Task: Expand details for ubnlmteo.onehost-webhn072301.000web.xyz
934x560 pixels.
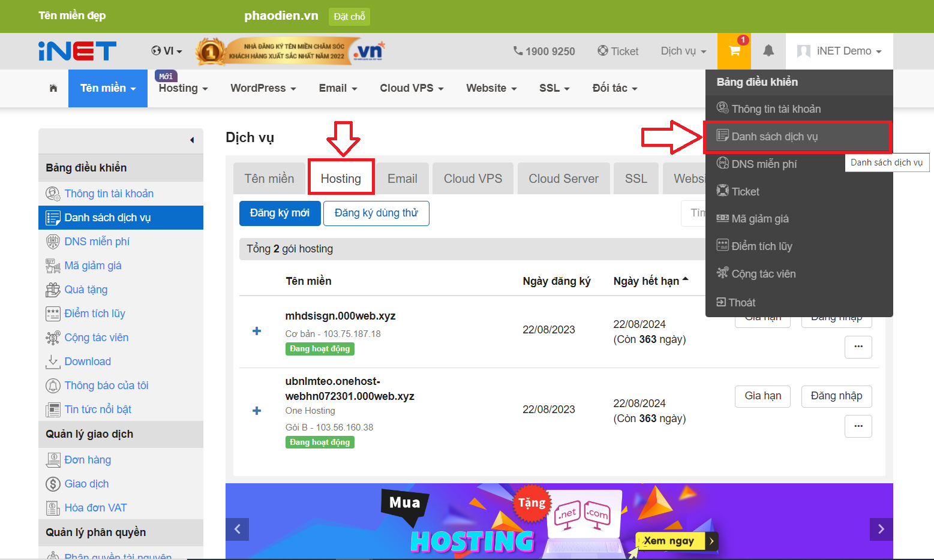Action: click(257, 411)
